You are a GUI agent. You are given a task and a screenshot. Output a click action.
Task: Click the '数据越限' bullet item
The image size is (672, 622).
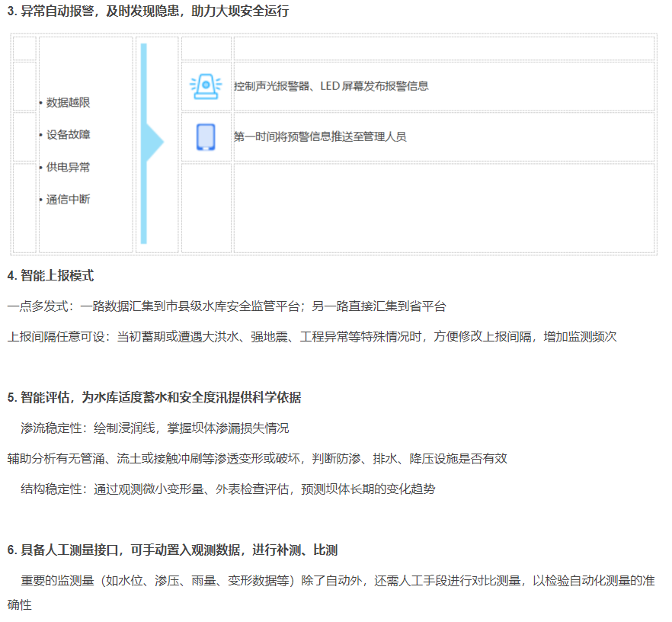click(68, 102)
